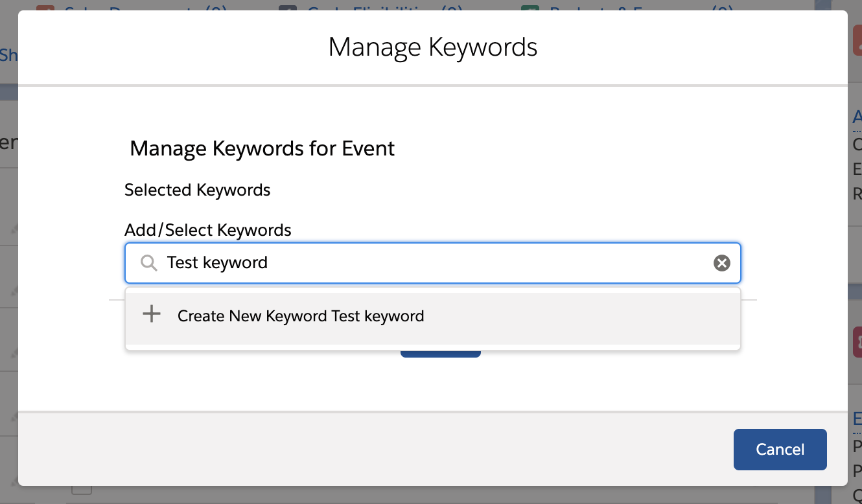Click the magnifier icon in search field

point(149,262)
